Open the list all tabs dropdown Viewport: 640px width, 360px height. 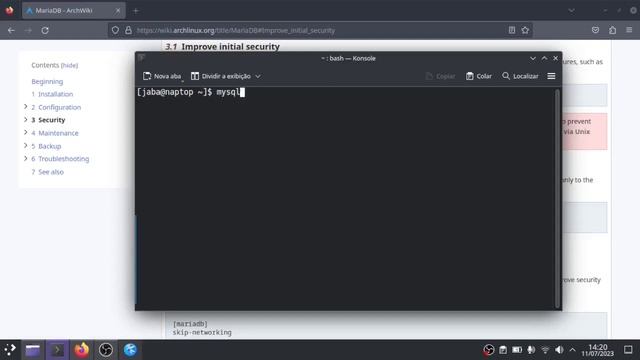coord(571,11)
